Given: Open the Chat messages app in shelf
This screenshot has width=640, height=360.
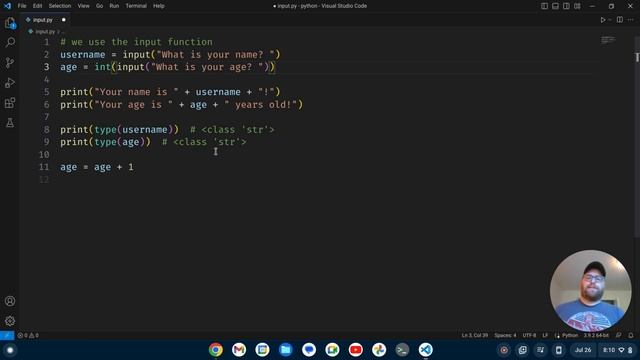Looking at the screenshot, I should tap(309, 350).
